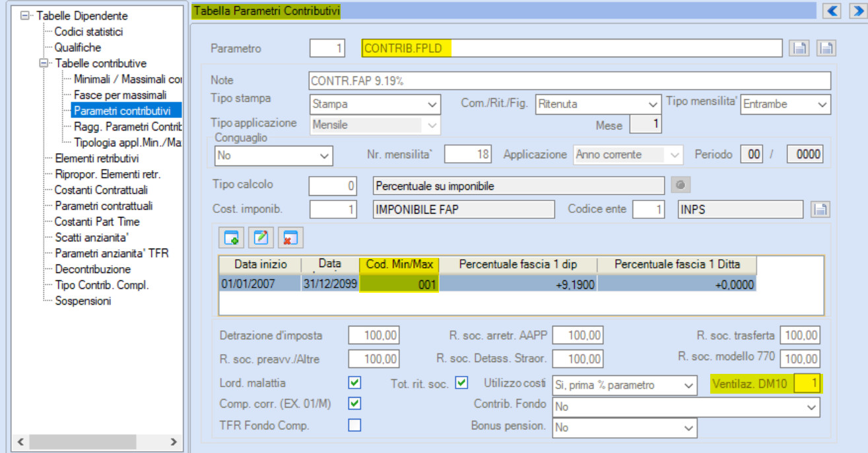This screenshot has height=453, width=868.
Task: Click the Percentuale fascia 1 dip header
Action: coord(518,264)
